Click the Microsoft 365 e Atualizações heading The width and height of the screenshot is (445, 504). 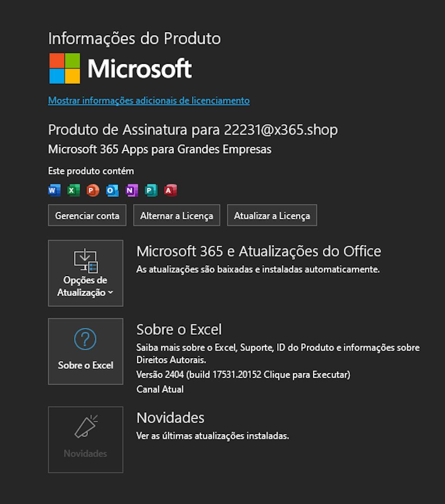click(259, 251)
